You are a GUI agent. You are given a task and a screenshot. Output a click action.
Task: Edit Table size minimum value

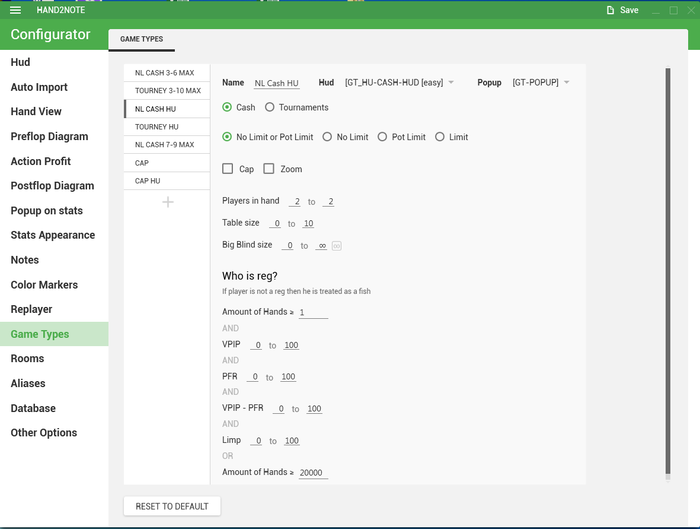[275, 223]
